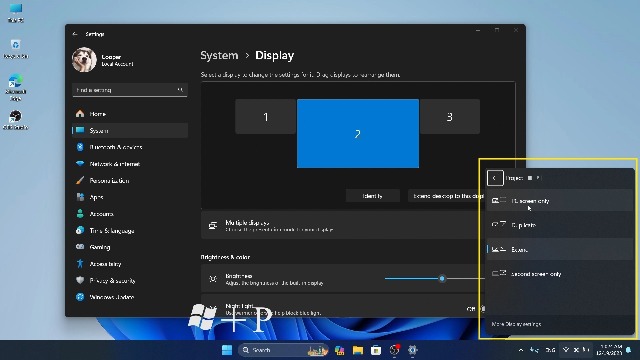Show hidden icons in system tray

pyautogui.click(x=521, y=350)
